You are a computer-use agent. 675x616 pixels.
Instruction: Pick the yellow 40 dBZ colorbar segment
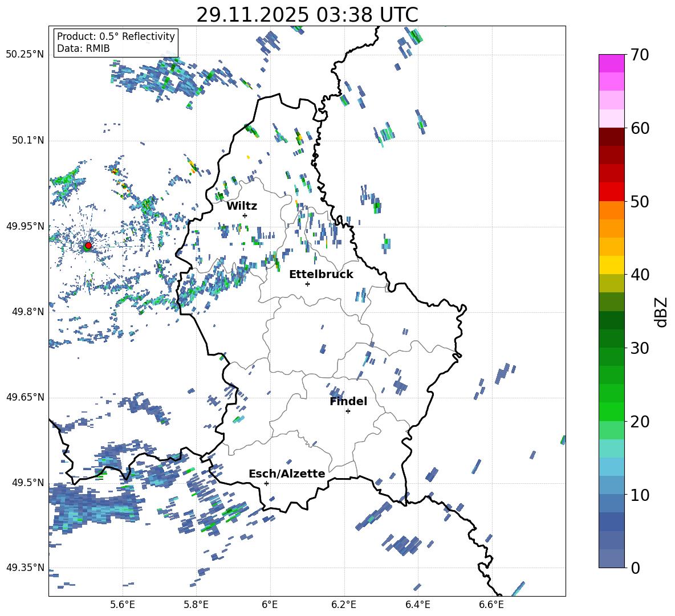pyautogui.click(x=612, y=265)
